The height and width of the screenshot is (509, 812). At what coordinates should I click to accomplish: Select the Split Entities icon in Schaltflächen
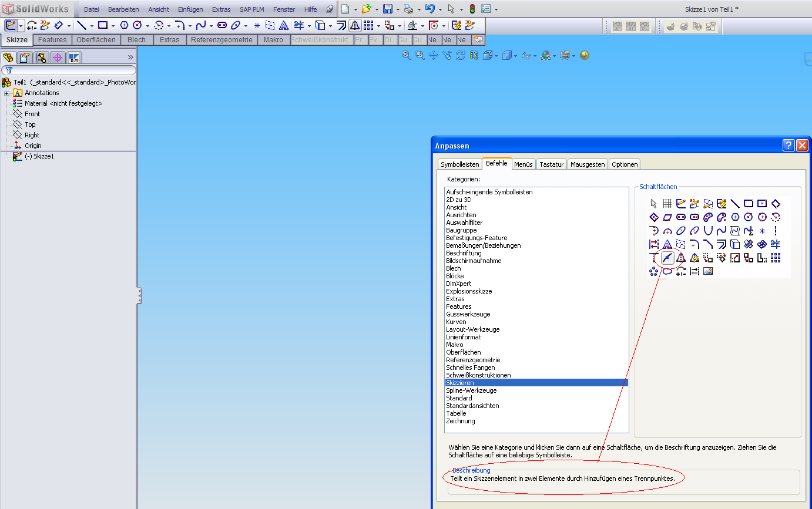pyautogui.click(x=667, y=258)
